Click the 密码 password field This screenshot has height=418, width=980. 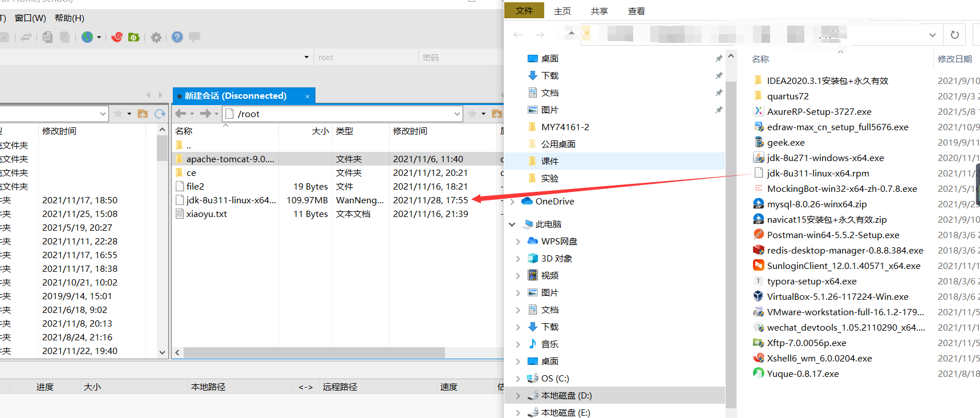point(461,57)
